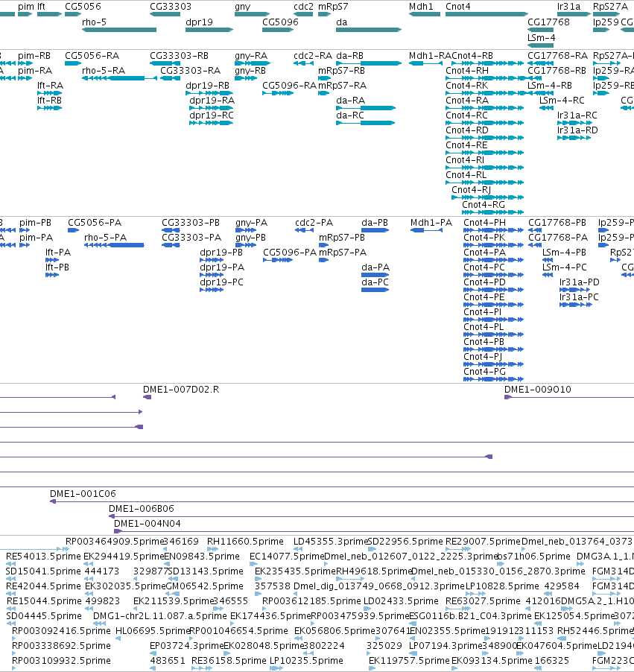Open the CG17768 gene label
Viewport: 634px width, 672px height.
pos(548,22)
